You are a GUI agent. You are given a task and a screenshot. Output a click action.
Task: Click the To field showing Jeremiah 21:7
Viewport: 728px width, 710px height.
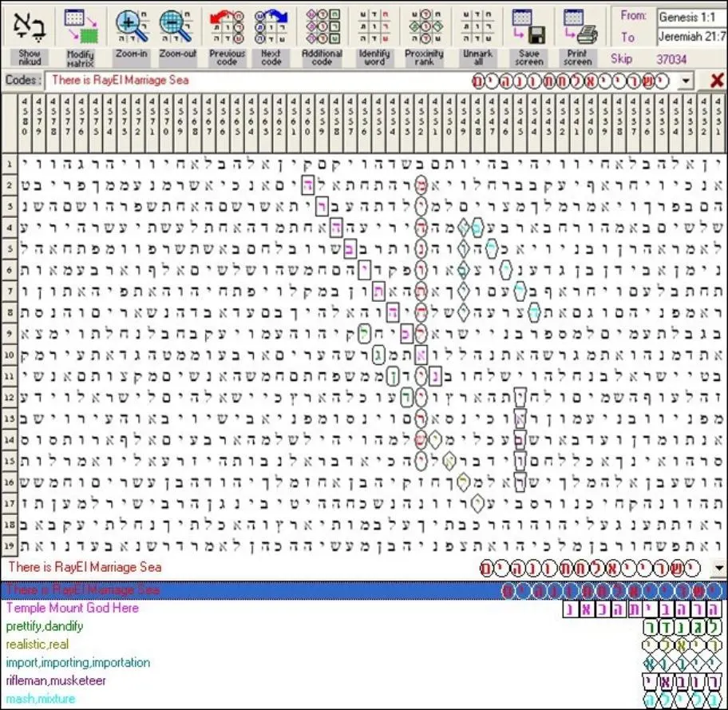692,37
